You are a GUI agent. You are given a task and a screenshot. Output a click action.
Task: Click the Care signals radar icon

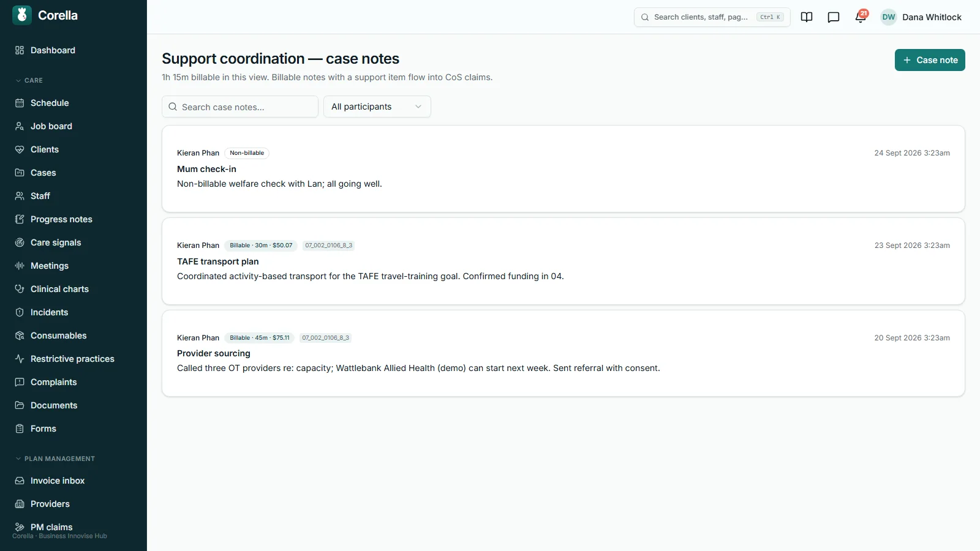click(20, 242)
